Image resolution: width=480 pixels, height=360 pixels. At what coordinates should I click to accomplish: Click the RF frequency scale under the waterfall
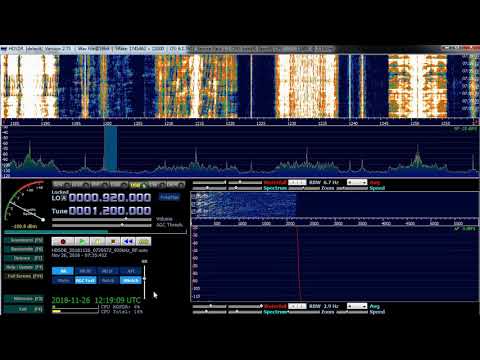pyautogui.click(x=240, y=123)
